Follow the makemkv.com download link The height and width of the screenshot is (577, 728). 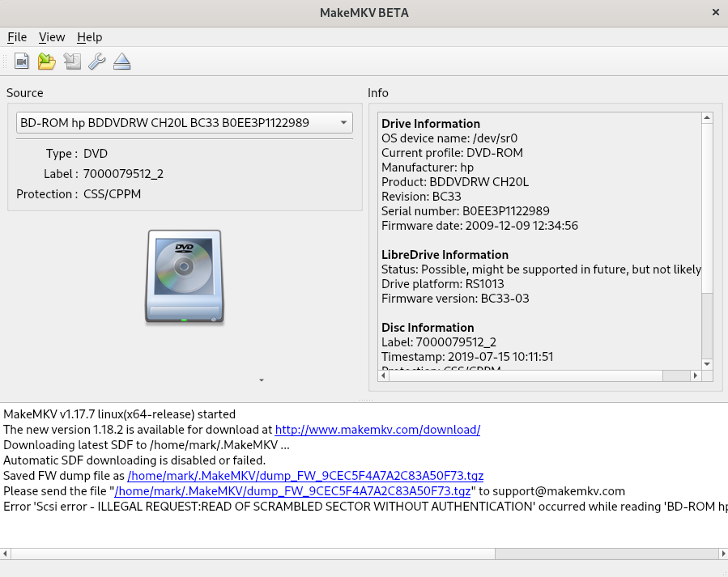pos(377,430)
